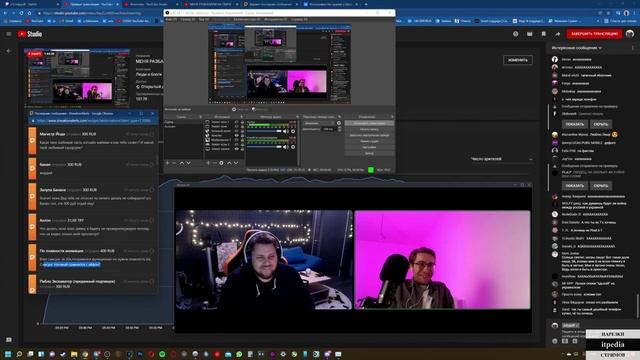Image resolution: width=640 pixels, height=360 pixels.
Task: Open scene transition properties gear in OBS
Action: click(x=339, y=123)
